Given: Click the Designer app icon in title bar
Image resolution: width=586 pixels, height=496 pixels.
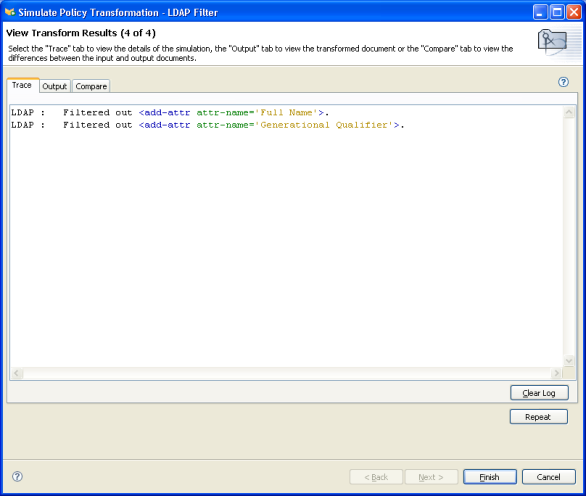Looking at the screenshot, I should click(x=10, y=12).
